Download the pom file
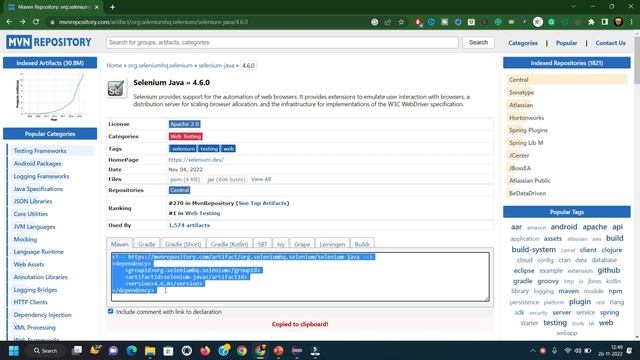640x360 pixels. click(x=185, y=179)
